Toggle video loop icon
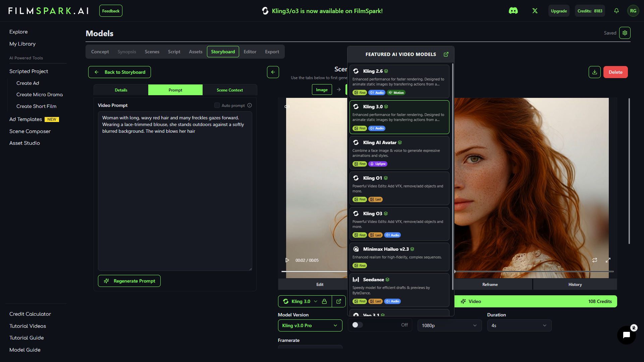644x362 pixels. point(595,260)
